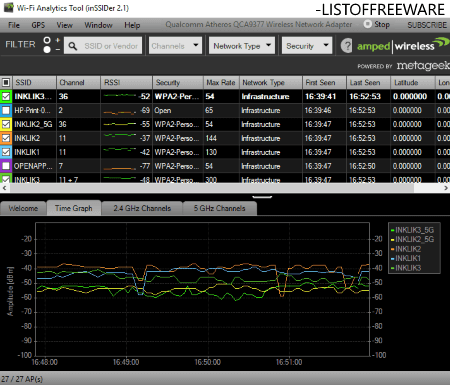Image resolution: width=450 pixels, height=385 pixels.
Task: Sort by the Latitude column header
Action: point(413,82)
